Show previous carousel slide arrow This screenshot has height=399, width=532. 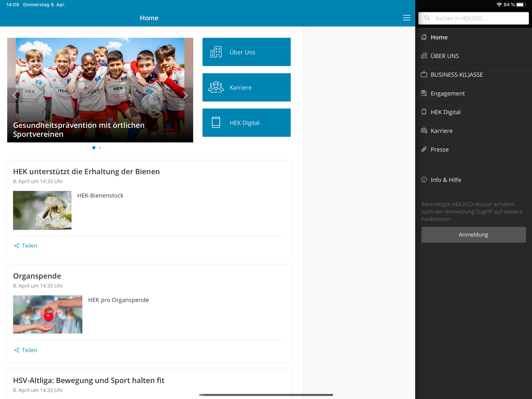(15, 95)
